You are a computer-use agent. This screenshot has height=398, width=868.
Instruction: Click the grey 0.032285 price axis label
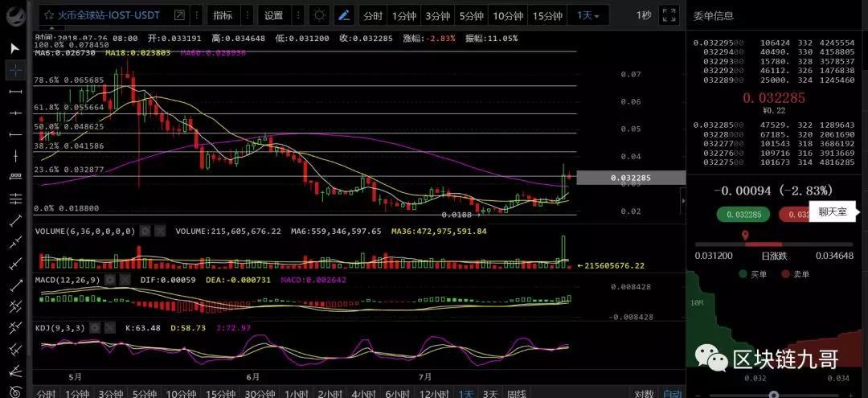(631, 178)
